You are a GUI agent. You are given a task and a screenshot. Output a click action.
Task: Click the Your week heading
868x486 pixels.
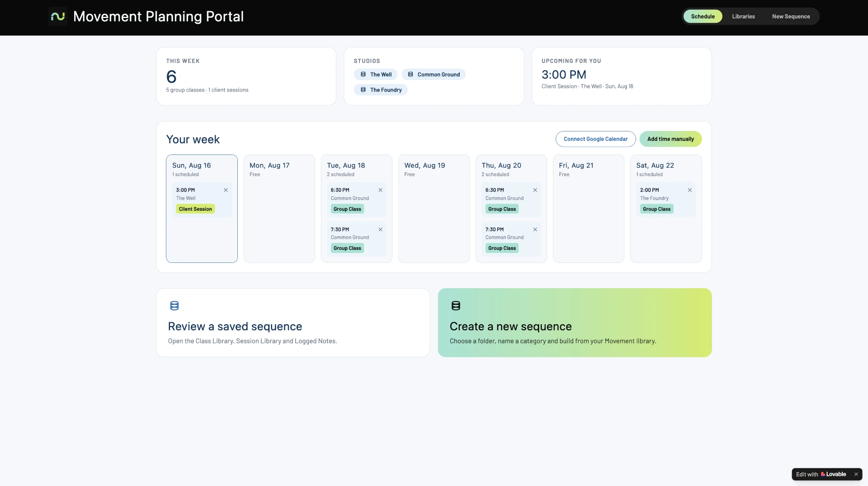click(x=193, y=139)
